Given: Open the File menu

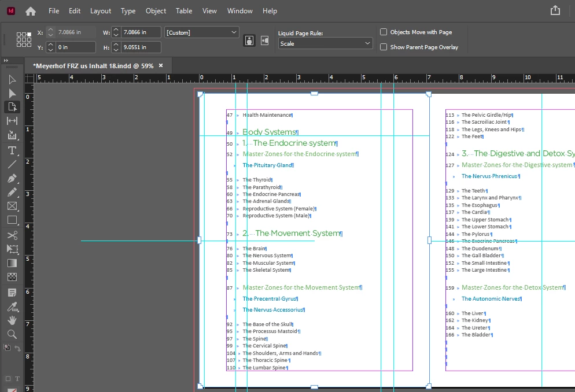Looking at the screenshot, I should [54, 11].
